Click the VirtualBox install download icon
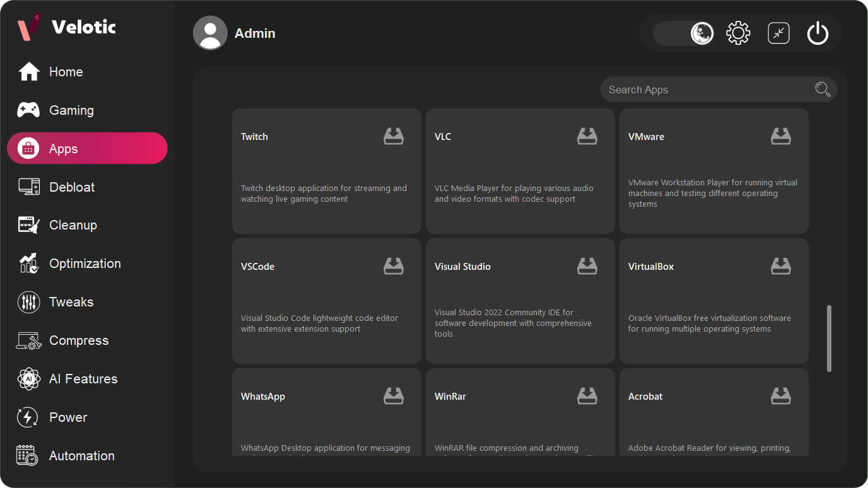The width and height of the screenshot is (868, 488). [x=781, y=266]
